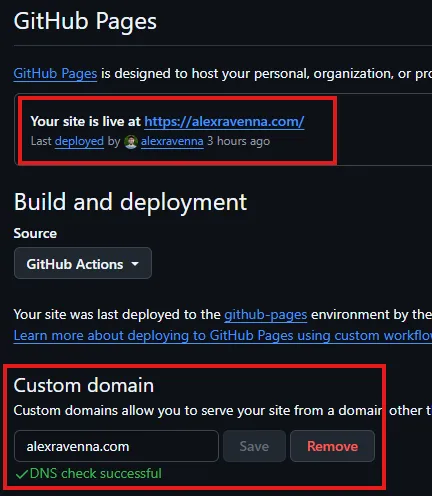Click the "3 hours ago" timestamp

pos(238,141)
